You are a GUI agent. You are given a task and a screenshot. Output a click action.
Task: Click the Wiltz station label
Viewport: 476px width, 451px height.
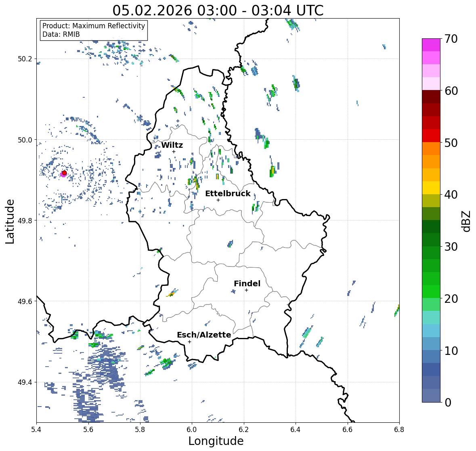(172, 145)
